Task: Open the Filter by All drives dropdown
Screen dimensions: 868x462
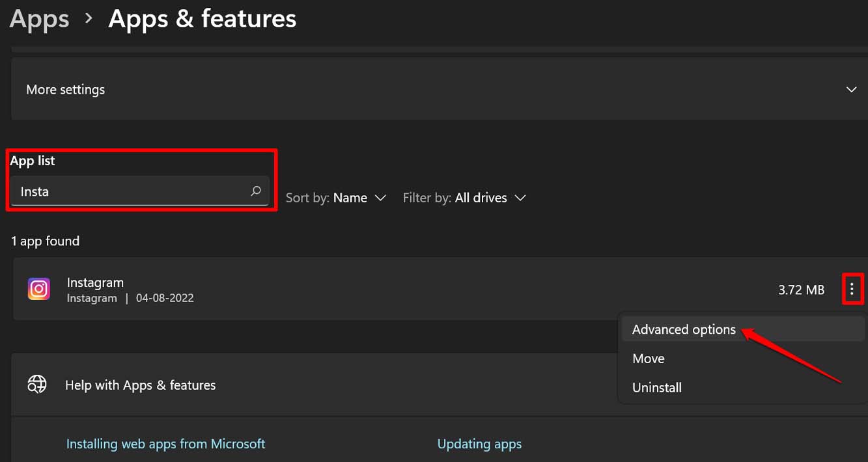Action: point(464,198)
